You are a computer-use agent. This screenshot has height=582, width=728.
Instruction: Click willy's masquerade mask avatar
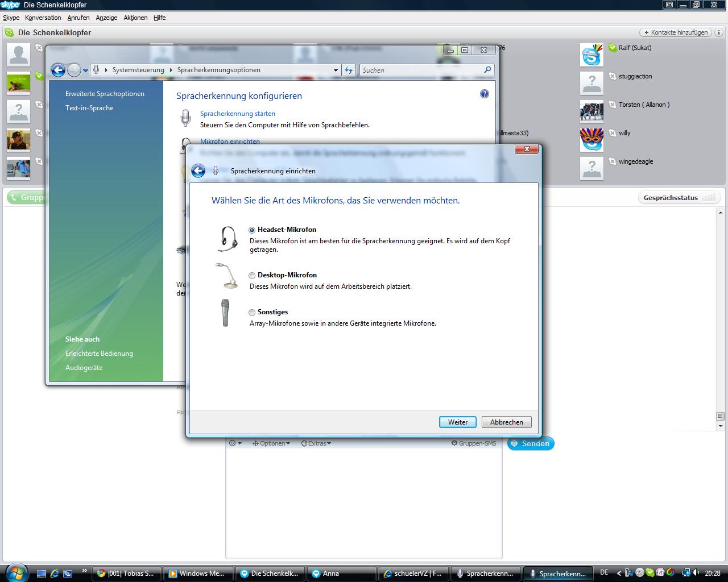click(591, 140)
